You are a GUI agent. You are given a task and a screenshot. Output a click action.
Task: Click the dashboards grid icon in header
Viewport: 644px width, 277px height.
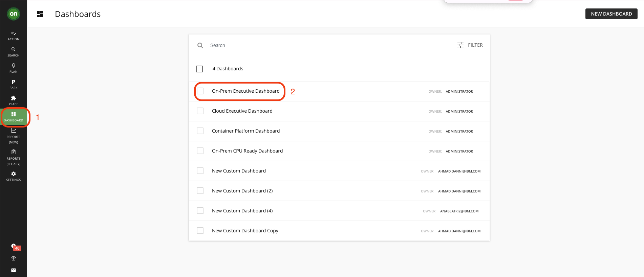click(40, 14)
